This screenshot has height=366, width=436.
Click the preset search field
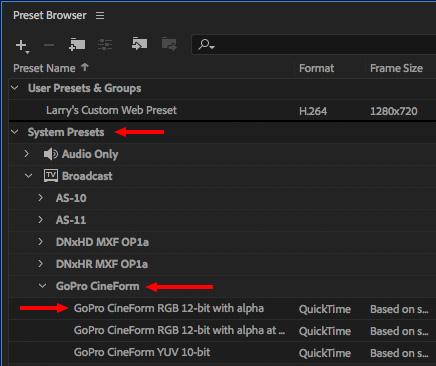click(314, 45)
